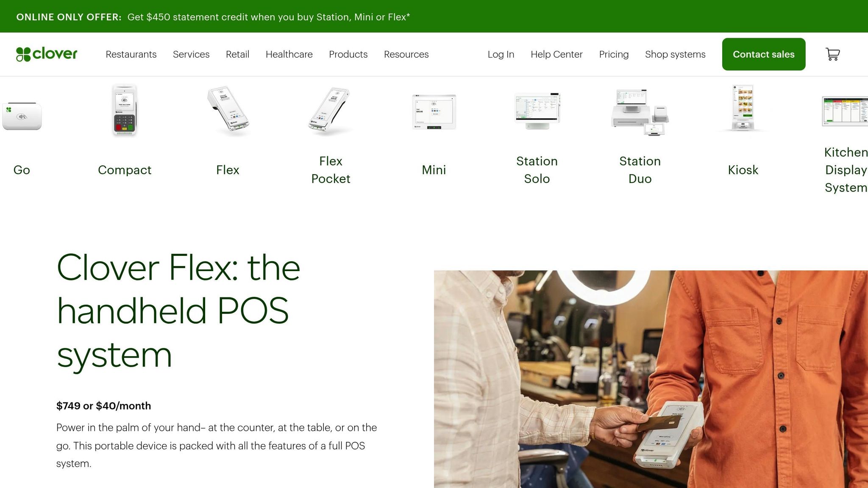The height and width of the screenshot is (488, 868).
Task: Select the Compact device image
Action: [125, 111]
